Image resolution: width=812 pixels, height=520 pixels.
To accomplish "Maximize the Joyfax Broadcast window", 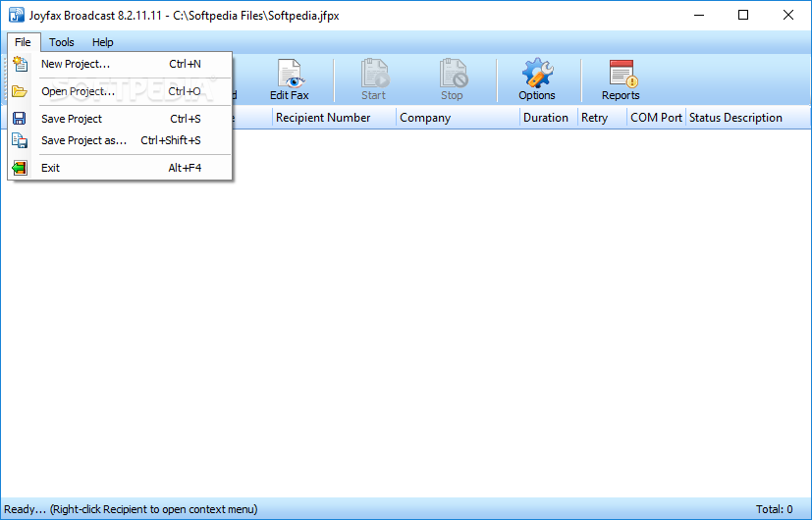I will (743, 15).
